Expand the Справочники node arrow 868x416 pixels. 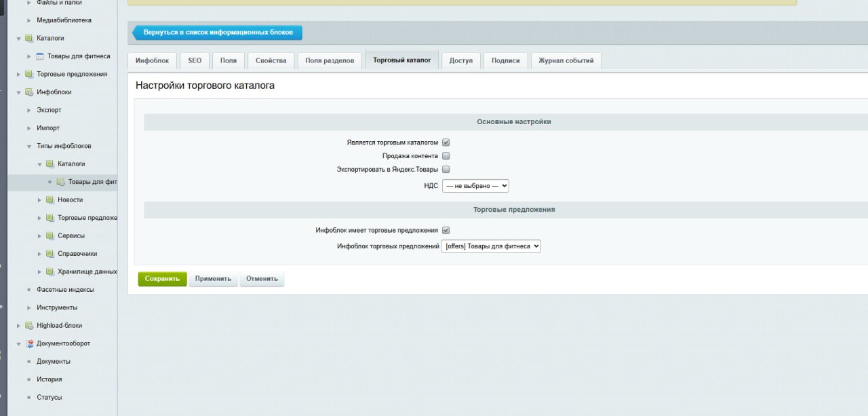(40, 254)
